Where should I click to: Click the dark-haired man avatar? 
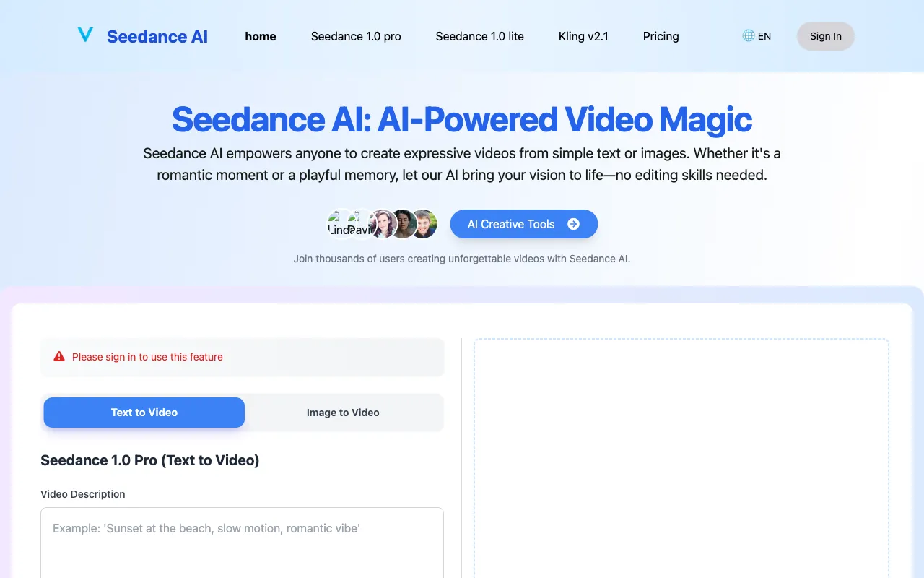click(x=402, y=224)
